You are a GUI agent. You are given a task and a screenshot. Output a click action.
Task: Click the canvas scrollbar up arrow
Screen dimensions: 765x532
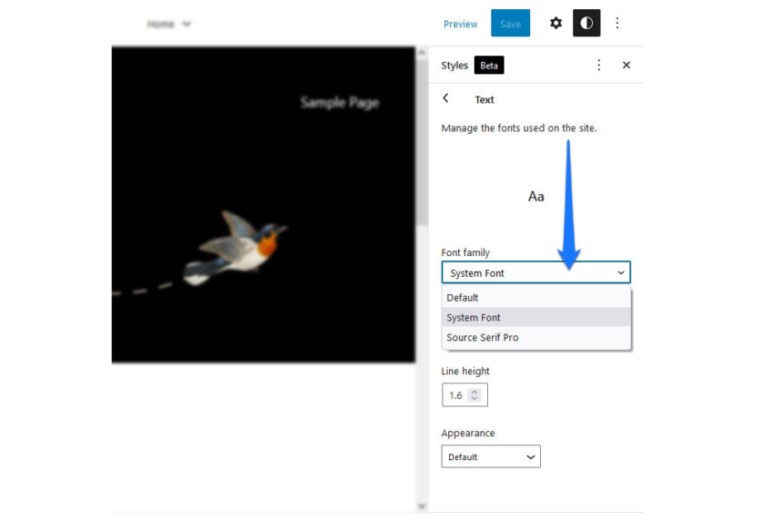pos(422,52)
